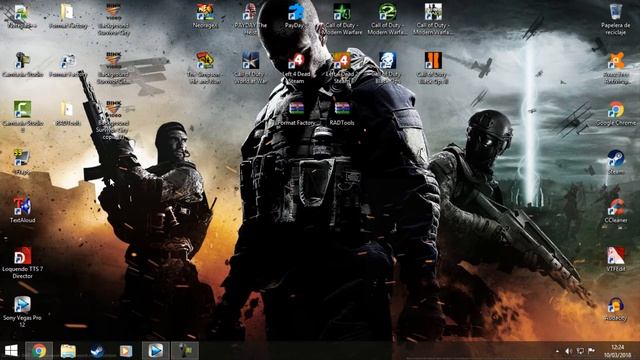The width and height of the screenshot is (640, 360).
Task: Switch to Sony Vegas taskbar button
Action: (156, 351)
